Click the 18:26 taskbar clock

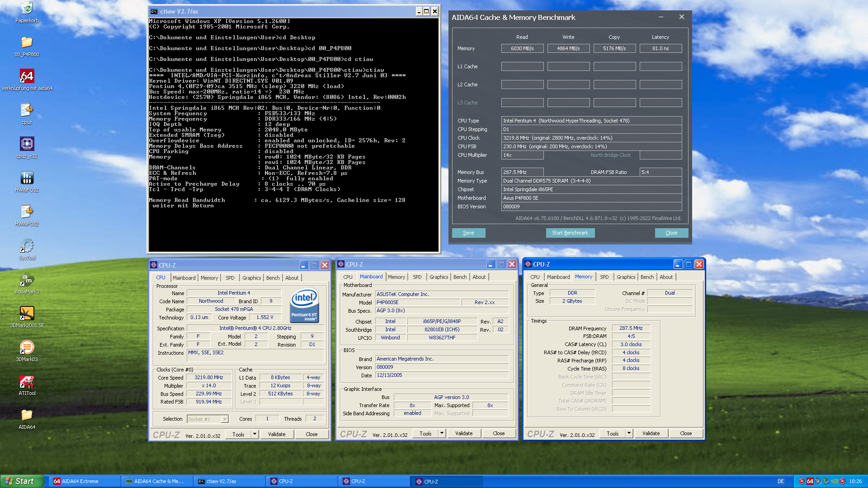(855, 481)
